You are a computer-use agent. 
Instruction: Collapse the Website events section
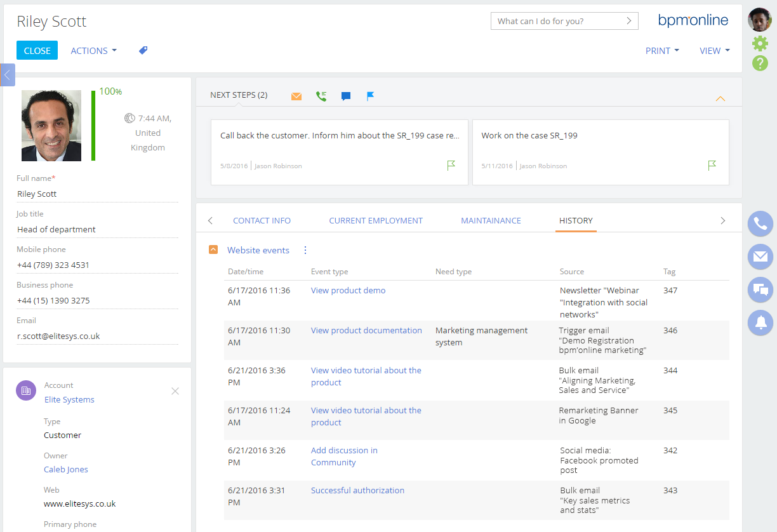click(214, 250)
